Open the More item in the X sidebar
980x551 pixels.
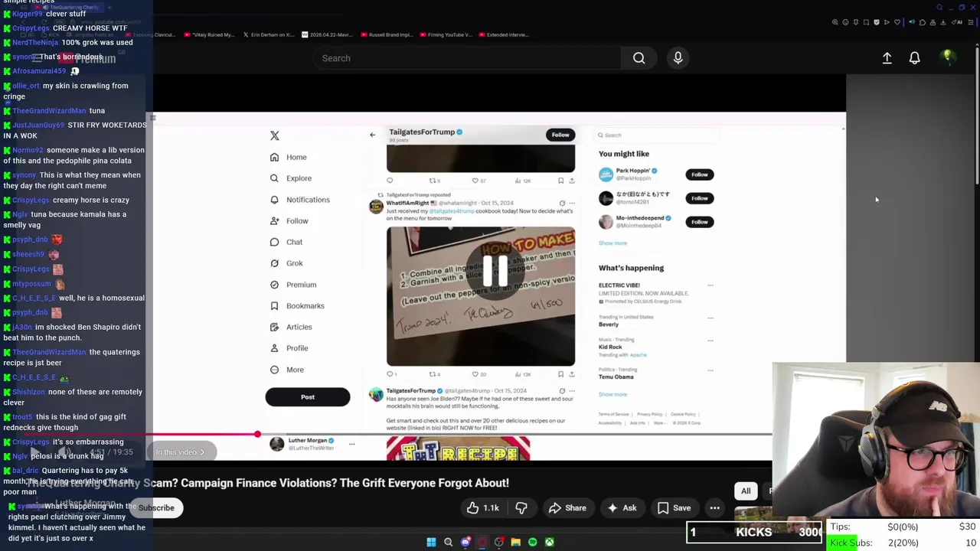(286, 370)
